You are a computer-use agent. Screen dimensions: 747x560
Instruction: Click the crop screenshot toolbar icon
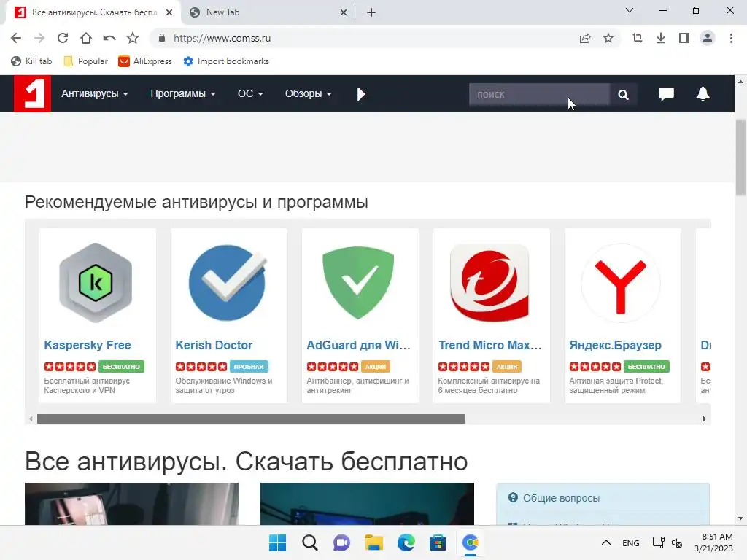coord(638,38)
